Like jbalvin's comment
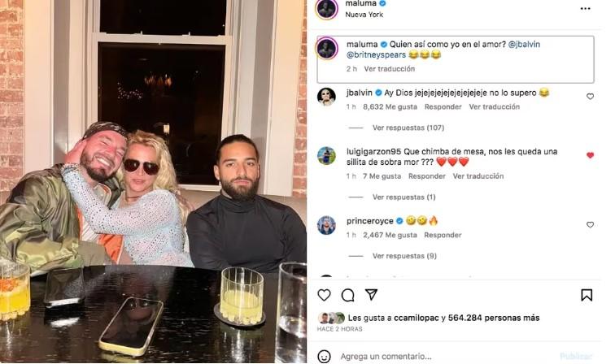The height and width of the screenshot is (364, 615). (x=590, y=97)
